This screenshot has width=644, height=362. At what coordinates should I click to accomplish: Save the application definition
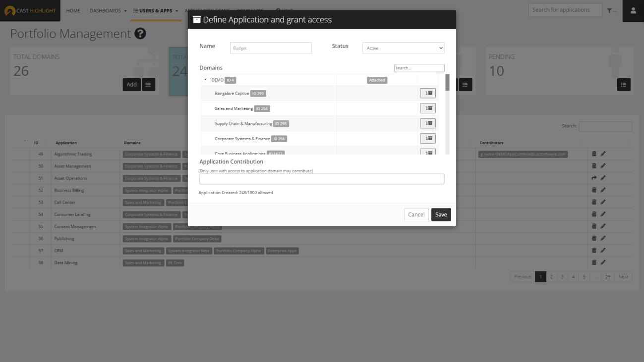pyautogui.click(x=441, y=214)
